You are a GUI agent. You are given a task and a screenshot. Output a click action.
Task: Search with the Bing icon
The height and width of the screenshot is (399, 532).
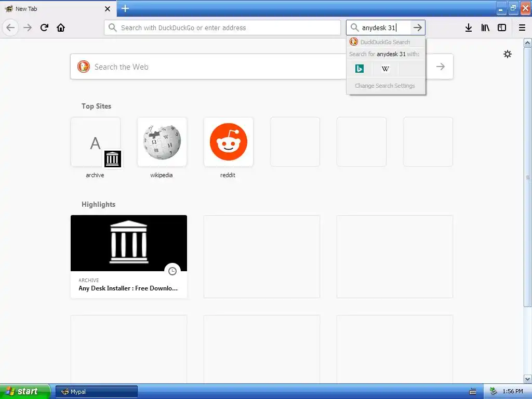[360, 69]
